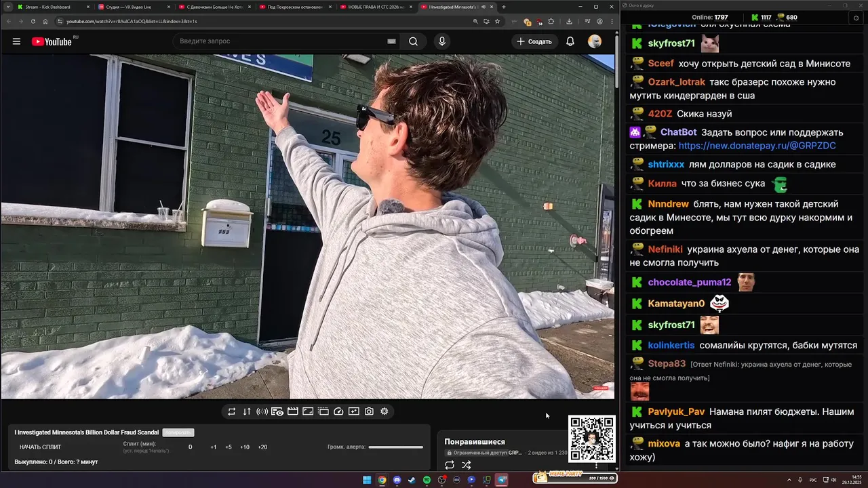Screen dimensions: 868x488
Task: Switch to С Девочками Больше Не Хотя tab
Action: click(x=215, y=7)
